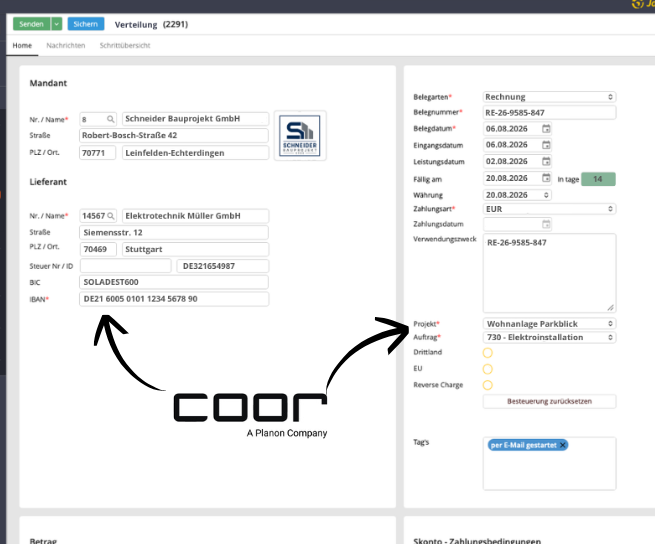Click the blue Sichern button
The height and width of the screenshot is (544, 655).
pyautogui.click(x=86, y=24)
